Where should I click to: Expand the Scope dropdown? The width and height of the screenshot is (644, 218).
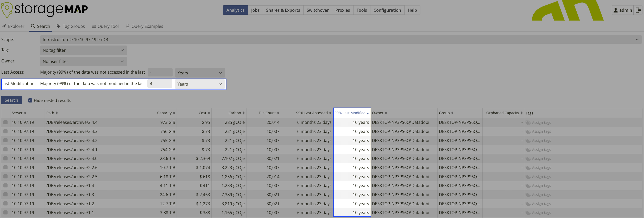click(637, 40)
